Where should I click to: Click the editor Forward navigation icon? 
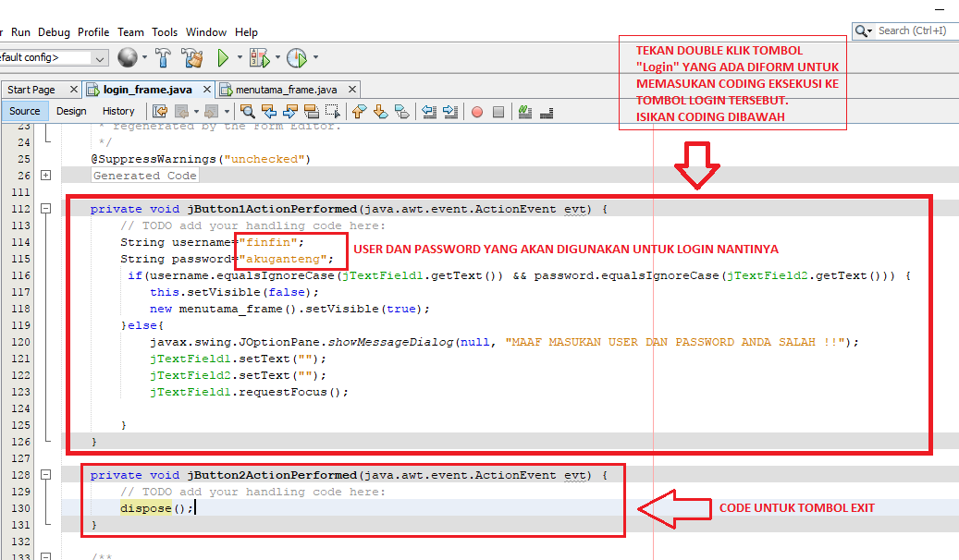coord(212,111)
